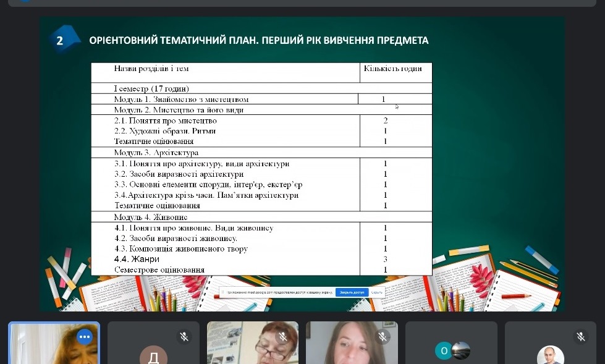Viewport: 605px width, 364px height.
Task: Click the screen-access notice mentioning meet.google.com
Action: tap(279, 292)
